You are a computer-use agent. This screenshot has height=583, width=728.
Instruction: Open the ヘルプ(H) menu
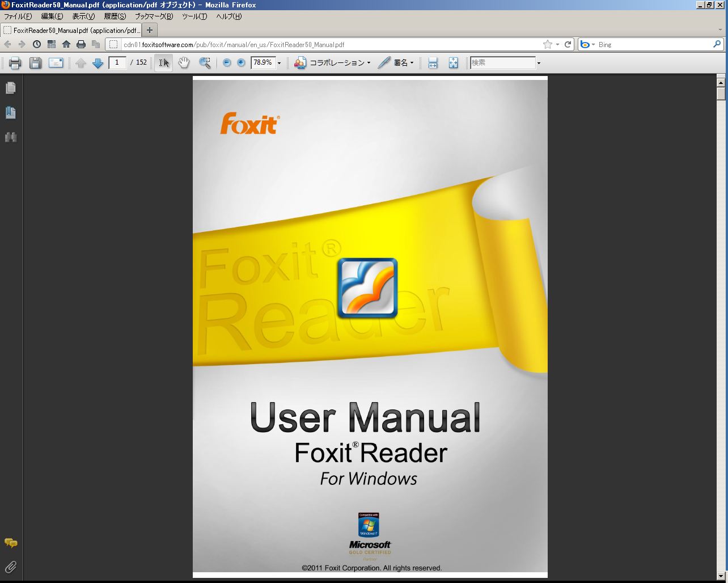(228, 16)
